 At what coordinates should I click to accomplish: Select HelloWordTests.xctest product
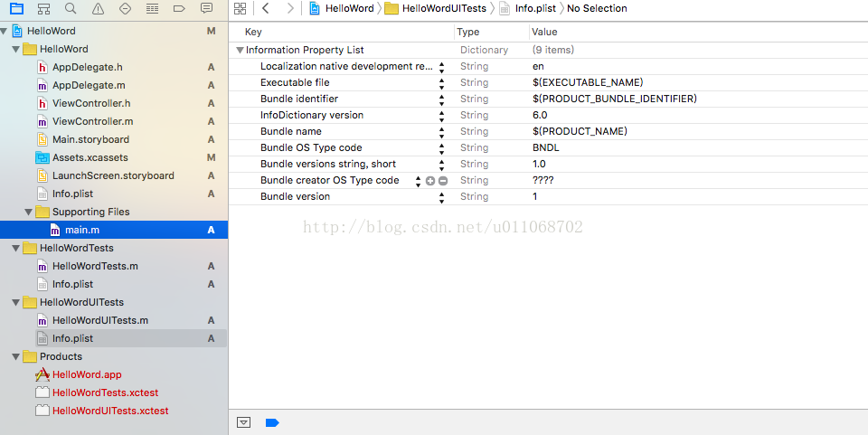click(x=105, y=392)
